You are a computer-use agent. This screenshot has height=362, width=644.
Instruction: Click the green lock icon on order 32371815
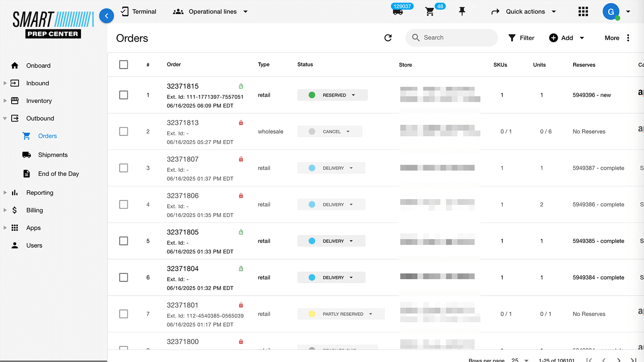[x=241, y=86]
